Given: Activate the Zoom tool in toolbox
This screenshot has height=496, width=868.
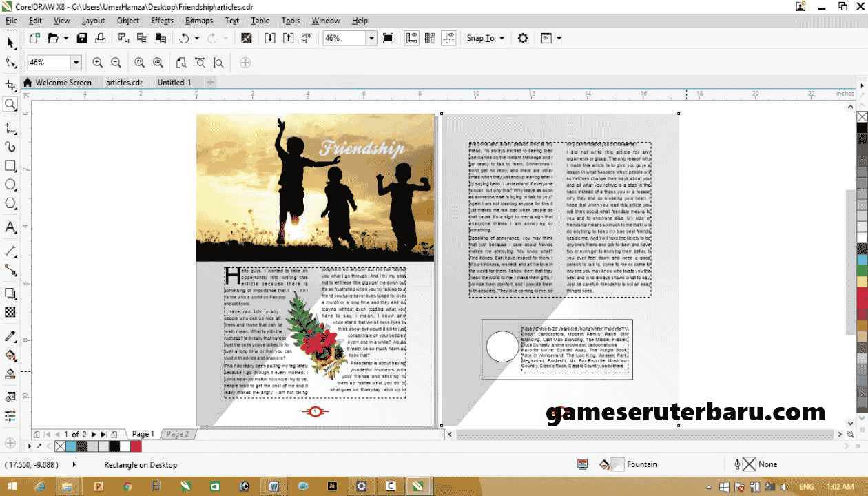Looking at the screenshot, I should point(10,105).
